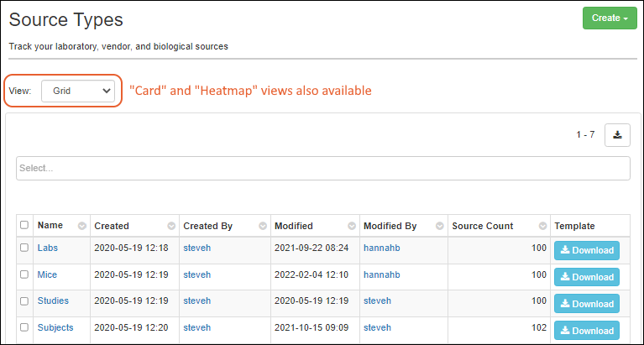Open the Modified By column menu
Image resolution: width=644 pixels, height=345 pixels.
tap(439, 226)
